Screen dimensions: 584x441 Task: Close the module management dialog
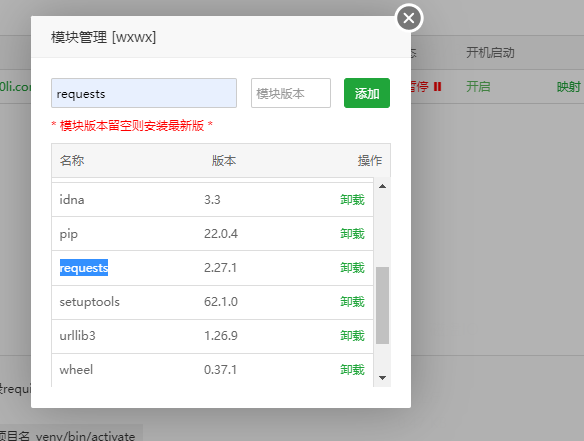(x=409, y=18)
